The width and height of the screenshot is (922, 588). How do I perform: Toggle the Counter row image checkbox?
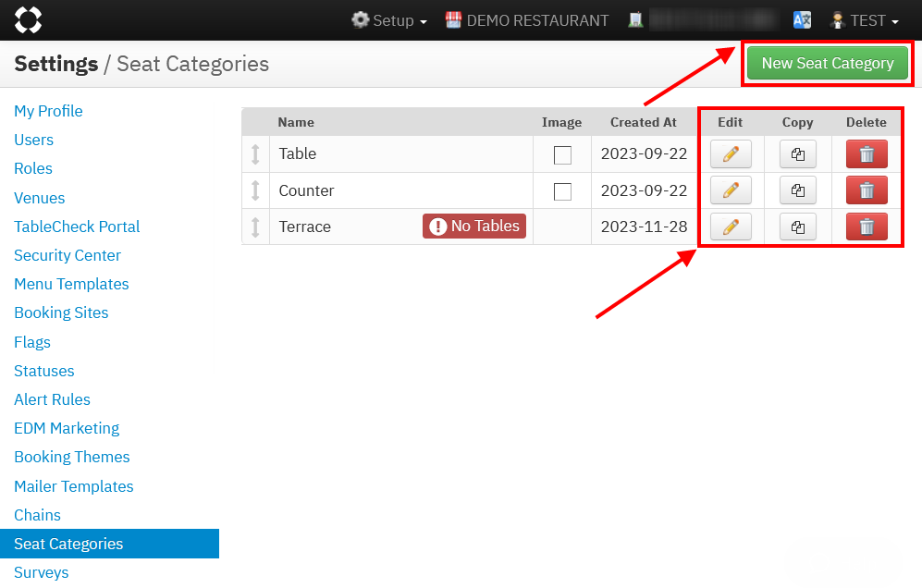pyautogui.click(x=562, y=191)
